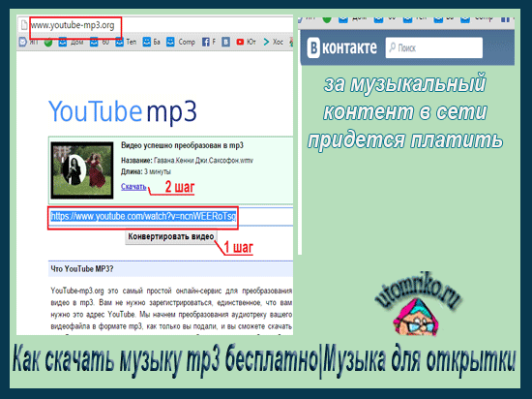This screenshot has width=532, height=399.
Task: Click the Скачать download link
Action: (133, 187)
